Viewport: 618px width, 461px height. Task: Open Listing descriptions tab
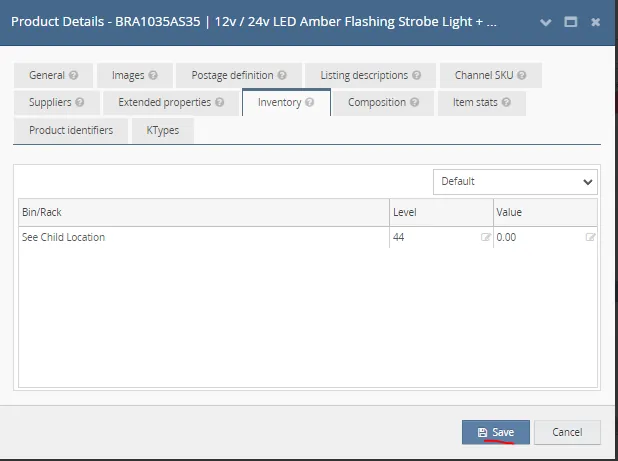[370, 75]
